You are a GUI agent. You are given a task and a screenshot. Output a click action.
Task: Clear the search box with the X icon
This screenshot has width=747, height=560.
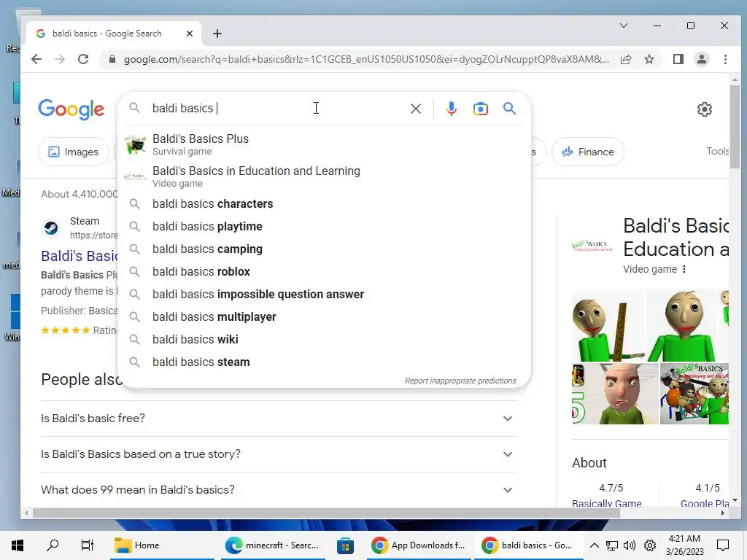(x=415, y=109)
